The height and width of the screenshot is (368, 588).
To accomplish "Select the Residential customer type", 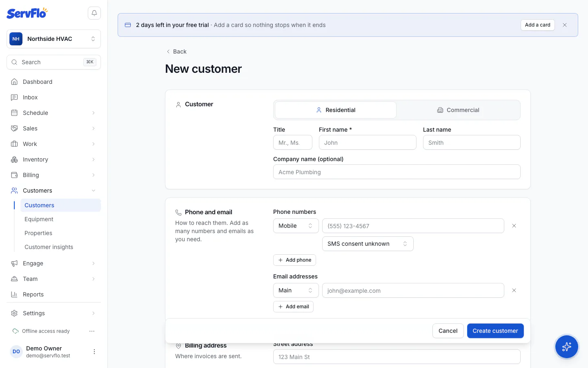I will (336, 110).
